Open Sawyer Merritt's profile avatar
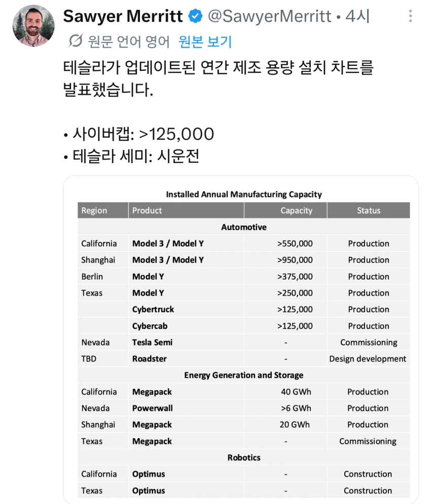Screen dimensions: 431x504 click(x=33, y=26)
